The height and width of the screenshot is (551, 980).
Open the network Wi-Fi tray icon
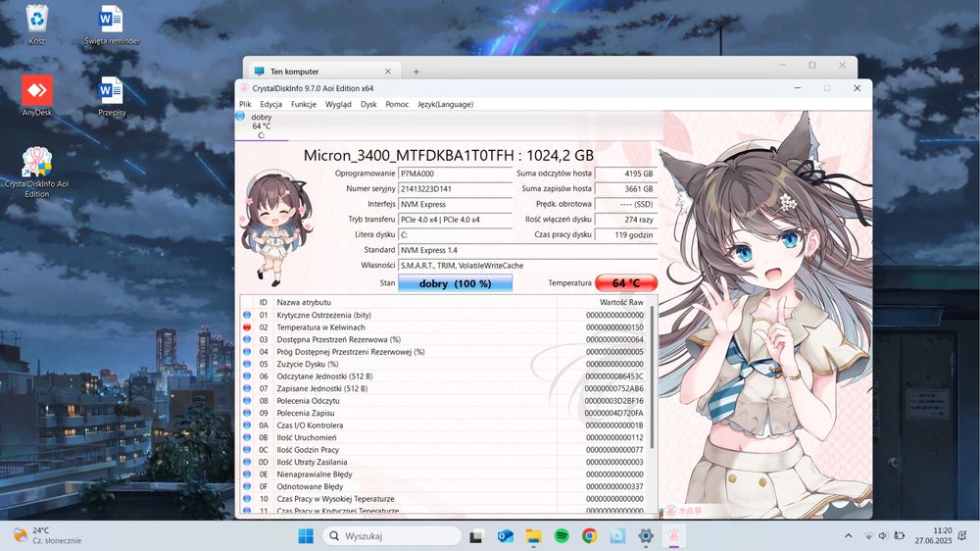click(x=868, y=536)
